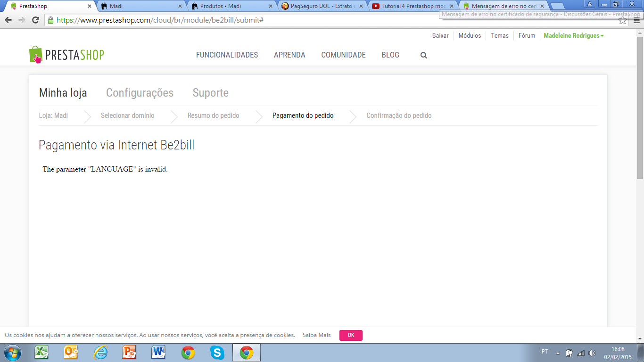Open site search magnifier icon
Image resolution: width=644 pixels, height=362 pixels.
(x=423, y=55)
